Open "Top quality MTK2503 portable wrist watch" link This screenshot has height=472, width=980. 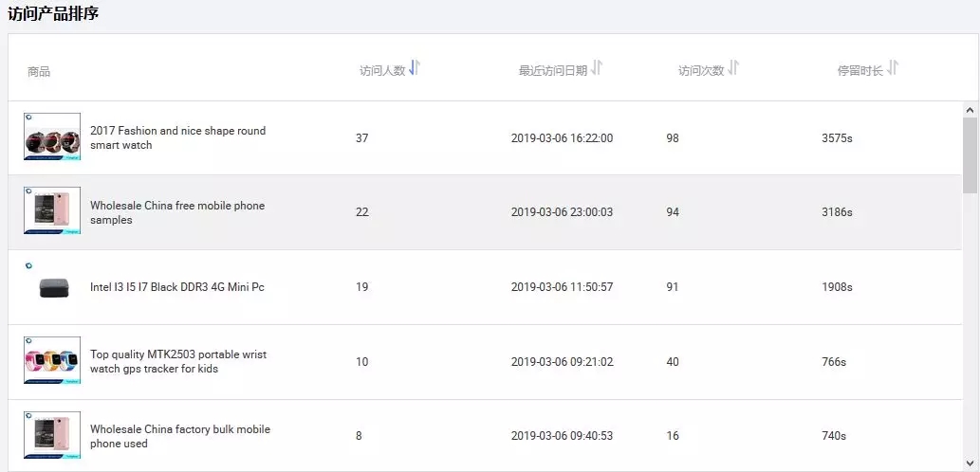tap(178, 361)
